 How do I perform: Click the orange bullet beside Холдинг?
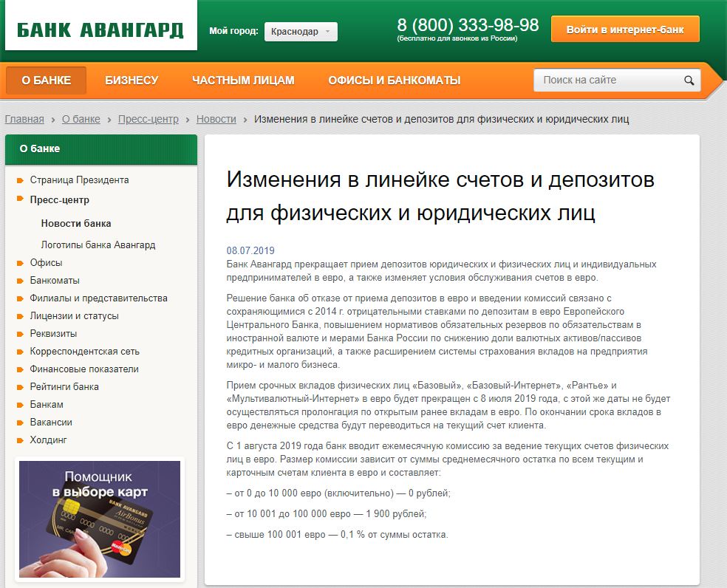20,440
